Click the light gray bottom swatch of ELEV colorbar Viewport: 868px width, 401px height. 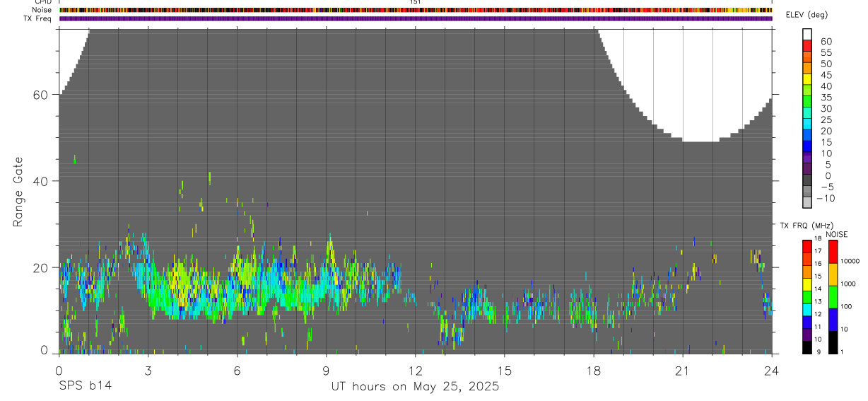(807, 202)
